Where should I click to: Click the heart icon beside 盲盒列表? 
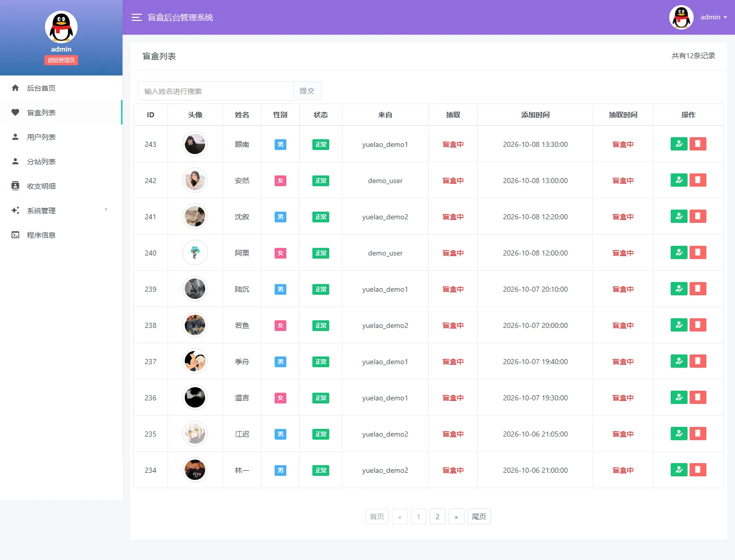tap(15, 112)
